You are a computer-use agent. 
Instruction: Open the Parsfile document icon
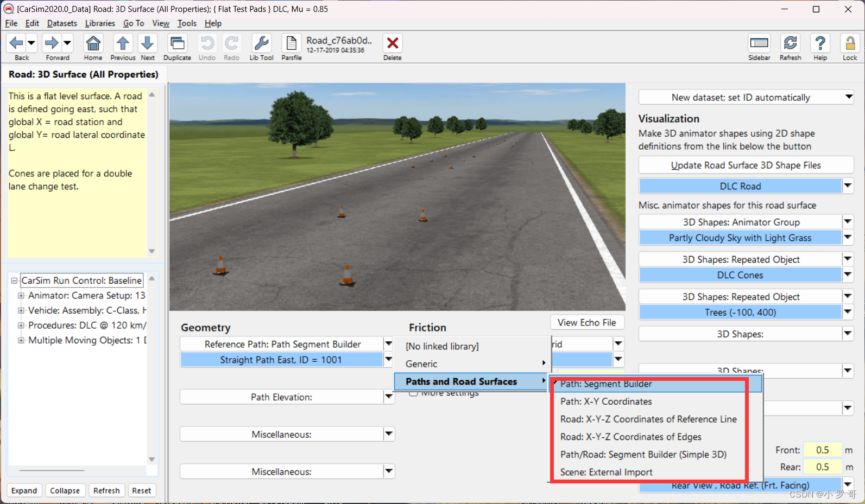[291, 43]
